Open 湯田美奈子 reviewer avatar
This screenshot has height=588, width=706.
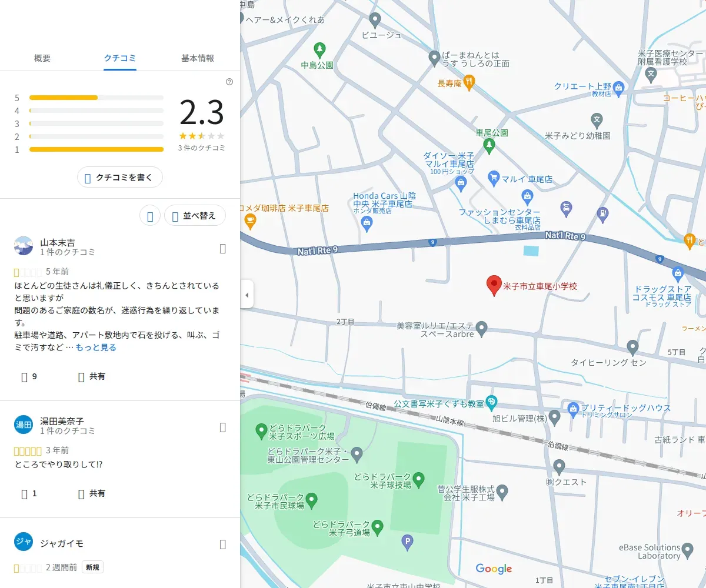point(24,425)
